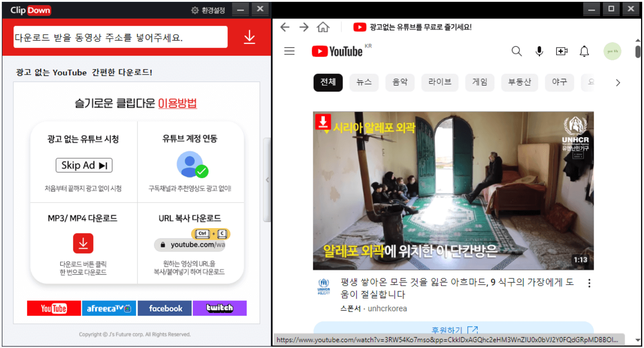
Task: Click the ClipDown logo
Action: coord(31,10)
